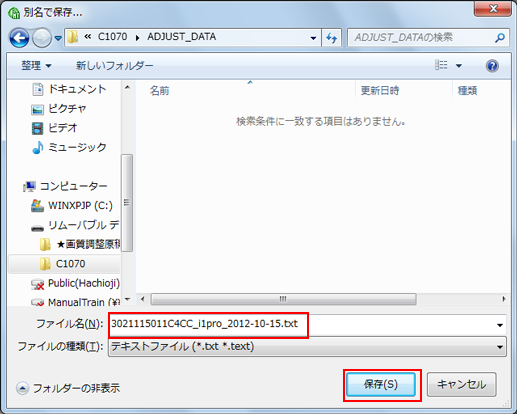Screen dimensions: 517x414
Task: Click 新しいフォルダー in the toolbar
Action: coord(114,66)
